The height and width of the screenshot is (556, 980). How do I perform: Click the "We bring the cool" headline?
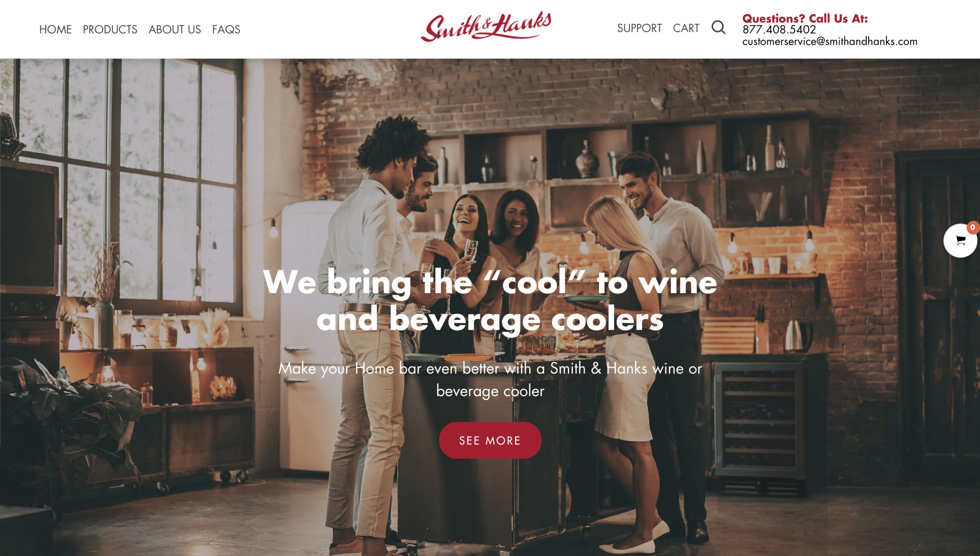(490, 301)
